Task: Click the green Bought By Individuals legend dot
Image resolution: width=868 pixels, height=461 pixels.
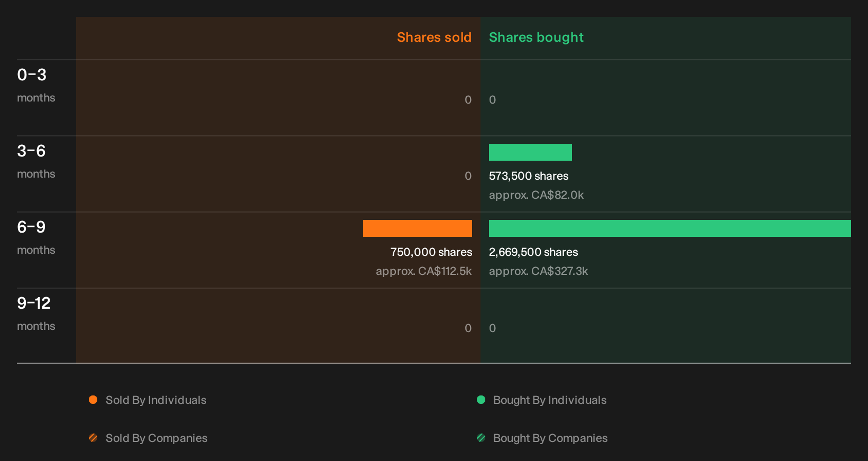Action: [x=481, y=400]
